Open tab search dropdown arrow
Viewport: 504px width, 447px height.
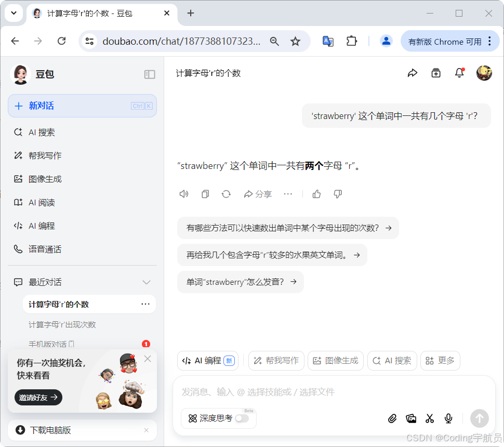pyautogui.click(x=14, y=13)
